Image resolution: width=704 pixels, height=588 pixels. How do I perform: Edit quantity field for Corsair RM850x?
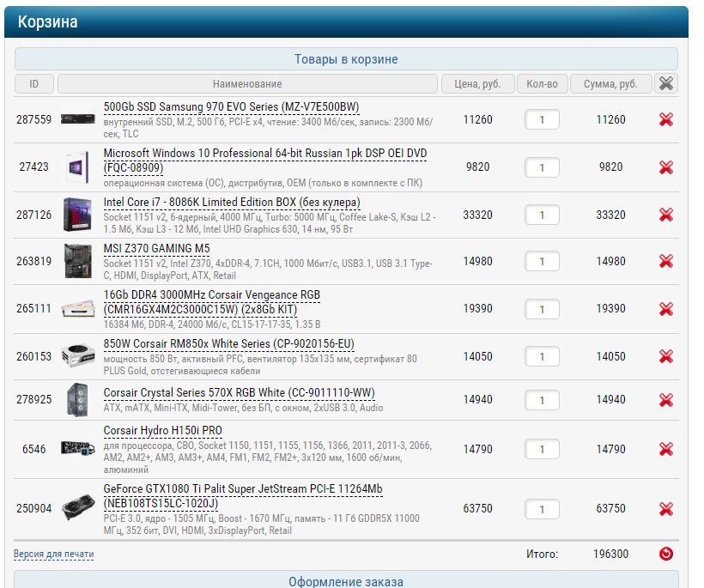(542, 356)
